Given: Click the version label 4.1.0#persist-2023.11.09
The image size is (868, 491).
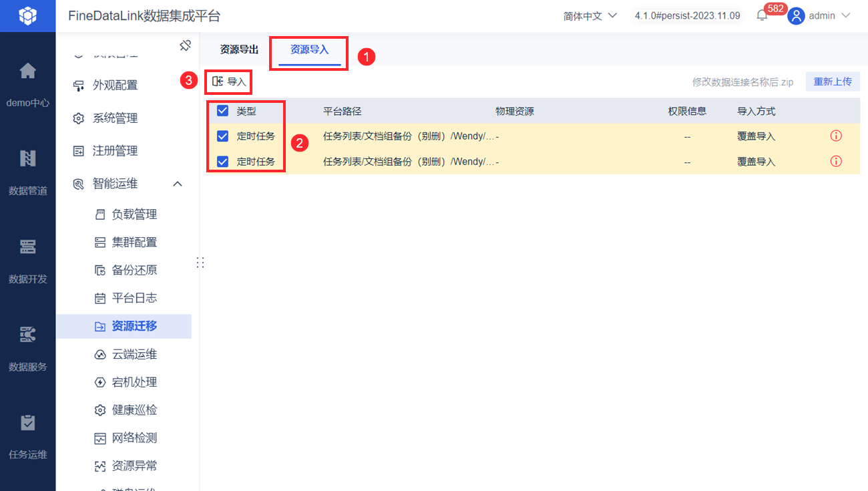Looking at the screenshot, I should (x=688, y=15).
